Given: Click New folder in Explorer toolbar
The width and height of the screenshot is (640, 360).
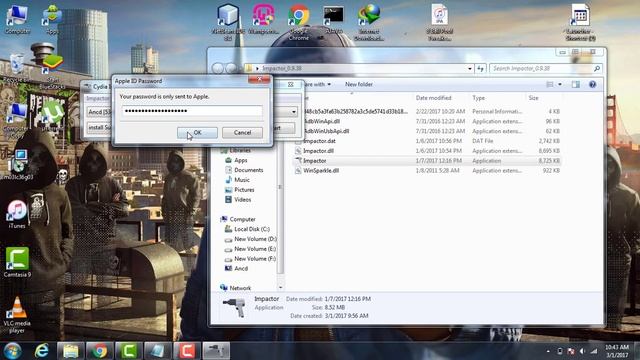Looking at the screenshot, I should [359, 84].
